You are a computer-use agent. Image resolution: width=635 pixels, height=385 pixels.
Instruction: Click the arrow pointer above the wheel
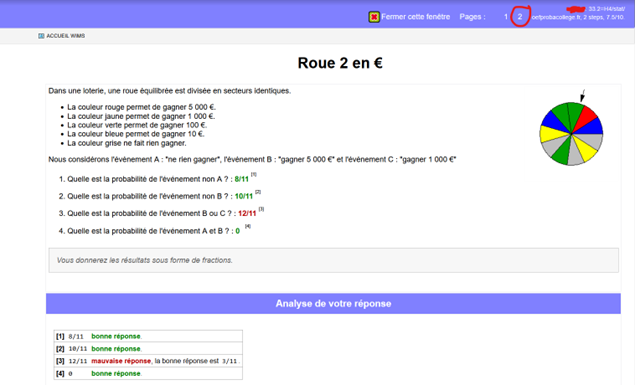[582, 96]
